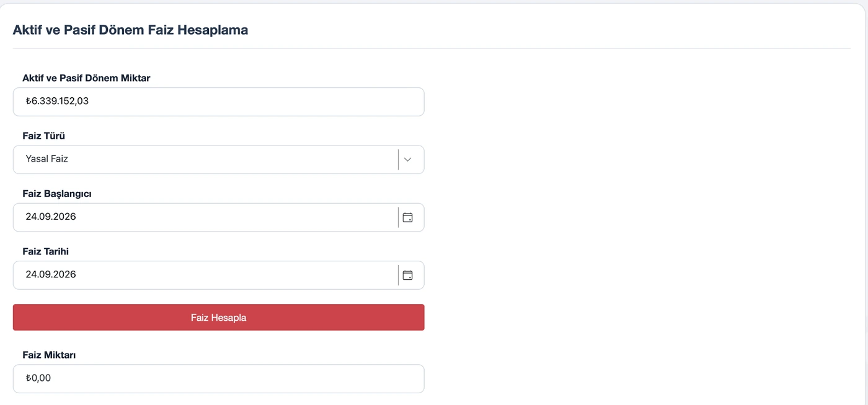Click the lira symbol in the amount field
868x405 pixels.
coord(29,101)
